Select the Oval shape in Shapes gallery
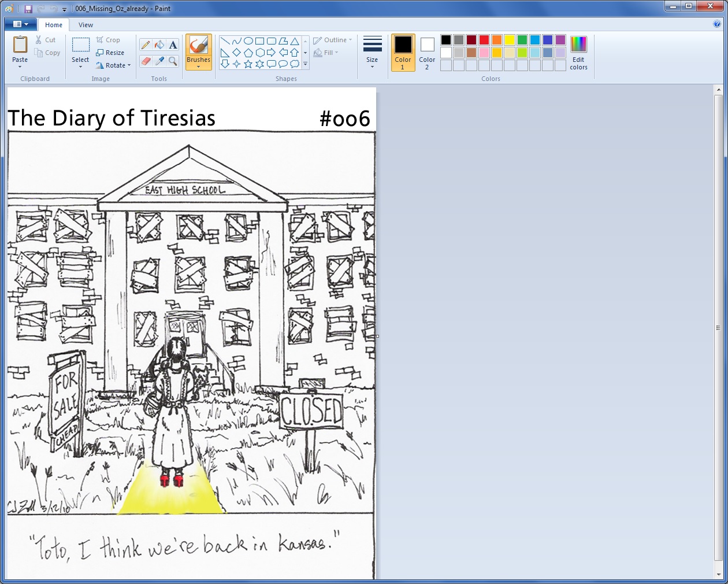This screenshot has width=728, height=584. (x=248, y=41)
